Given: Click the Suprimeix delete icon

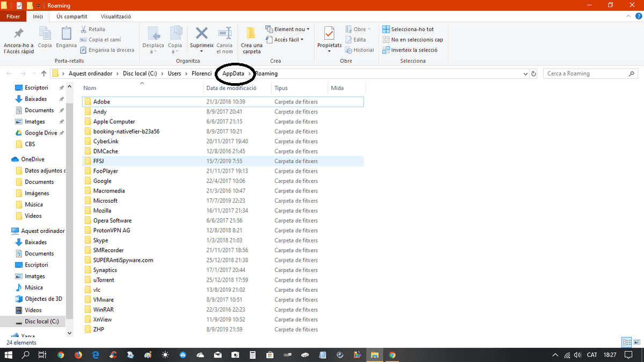Looking at the screenshot, I should pyautogui.click(x=202, y=34).
